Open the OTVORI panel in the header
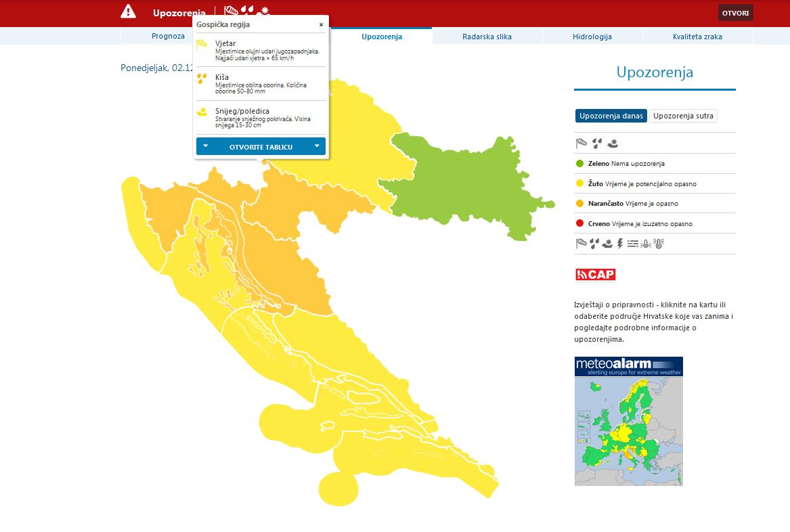This screenshot has width=790, height=532. [735, 12]
